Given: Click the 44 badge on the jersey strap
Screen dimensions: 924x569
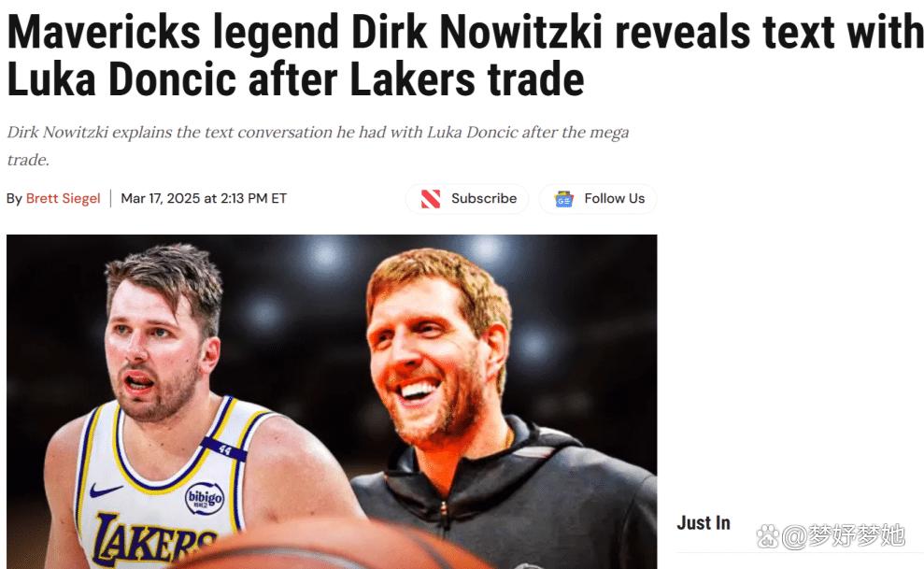Looking at the screenshot, I should coord(223,448).
